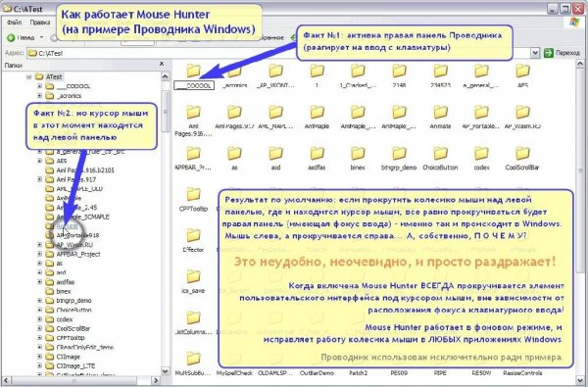588x387 pixels.
Task: Select binex in the folder tree
Action: click(x=64, y=291)
